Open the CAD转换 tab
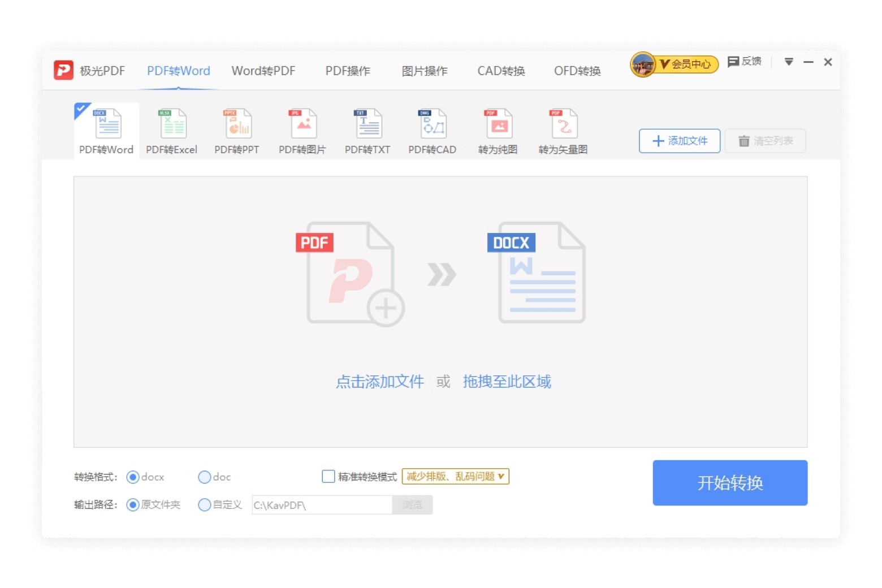This screenshot has width=882, height=588. (501, 71)
